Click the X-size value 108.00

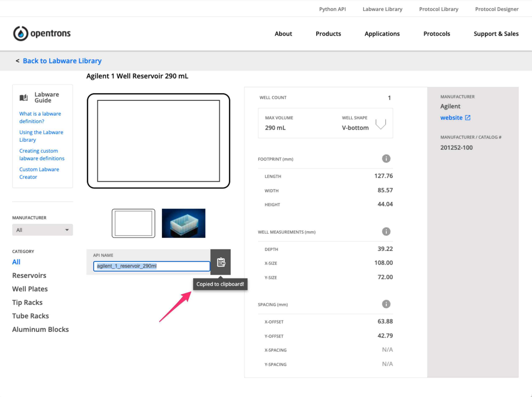coord(384,263)
